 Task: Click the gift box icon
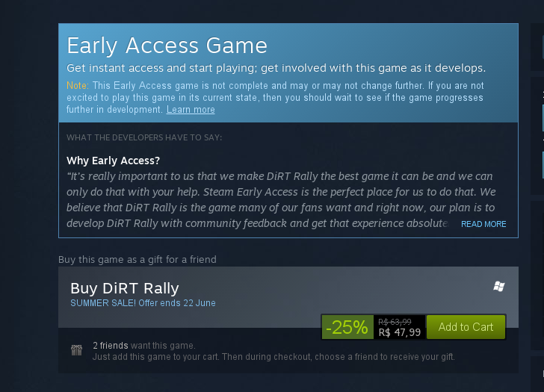[x=77, y=350]
